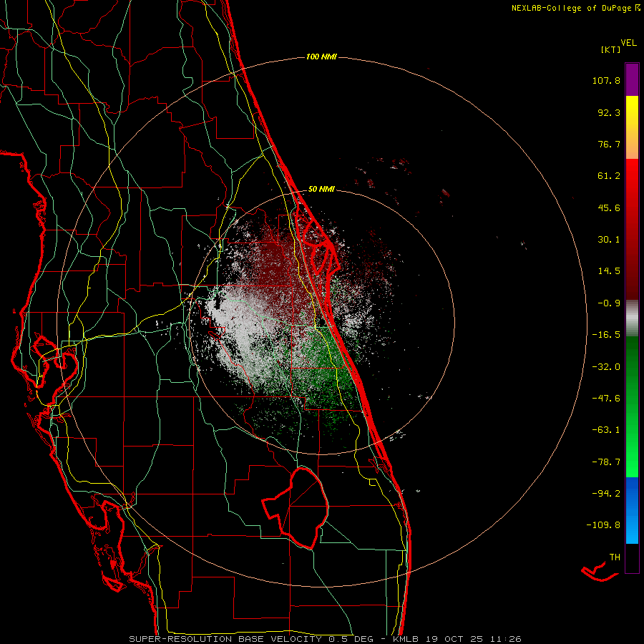
Task: Select the -78.7 scale value
Action: coord(606,462)
